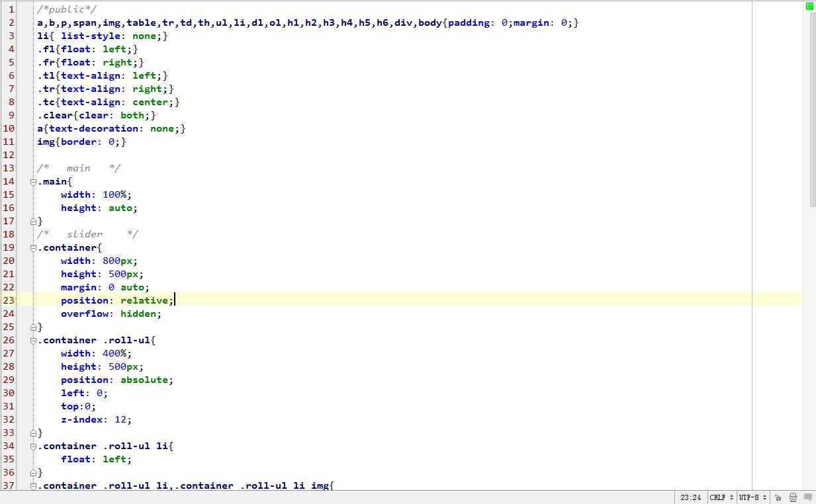Click the green inspection status indicator
The image size is (816, 504).
809,7
